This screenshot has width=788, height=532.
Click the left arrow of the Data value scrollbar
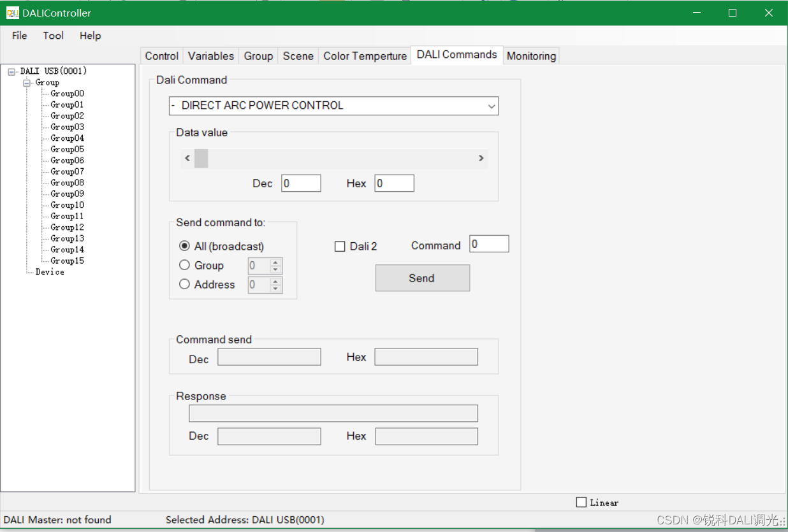(187, 158)
